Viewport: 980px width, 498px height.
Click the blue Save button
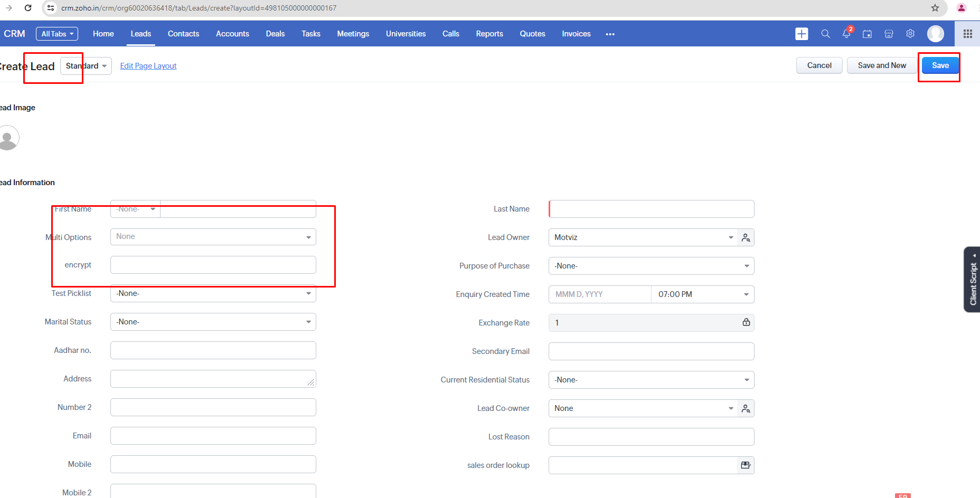tap(940, 65)
